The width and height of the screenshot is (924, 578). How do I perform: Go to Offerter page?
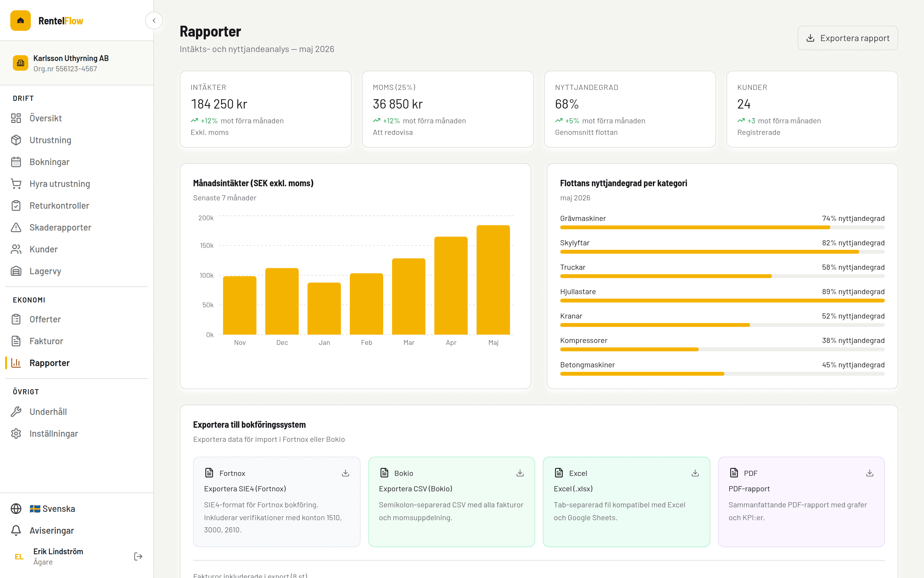coord(77,319)
